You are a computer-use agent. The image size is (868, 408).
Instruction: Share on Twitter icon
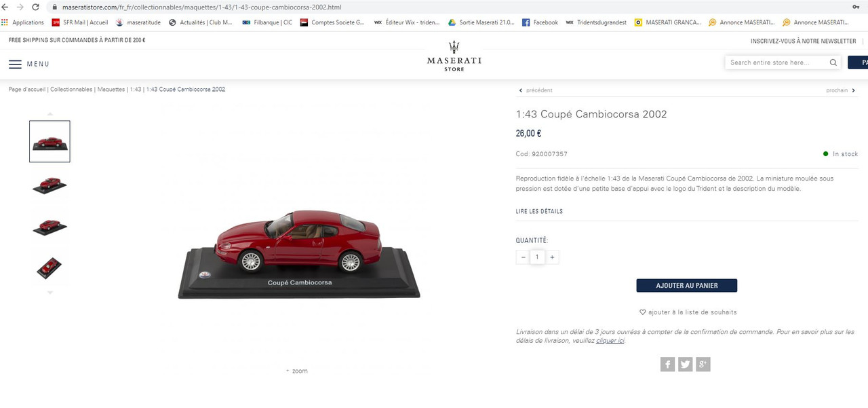pyautogui.click(x=686, y=365)
